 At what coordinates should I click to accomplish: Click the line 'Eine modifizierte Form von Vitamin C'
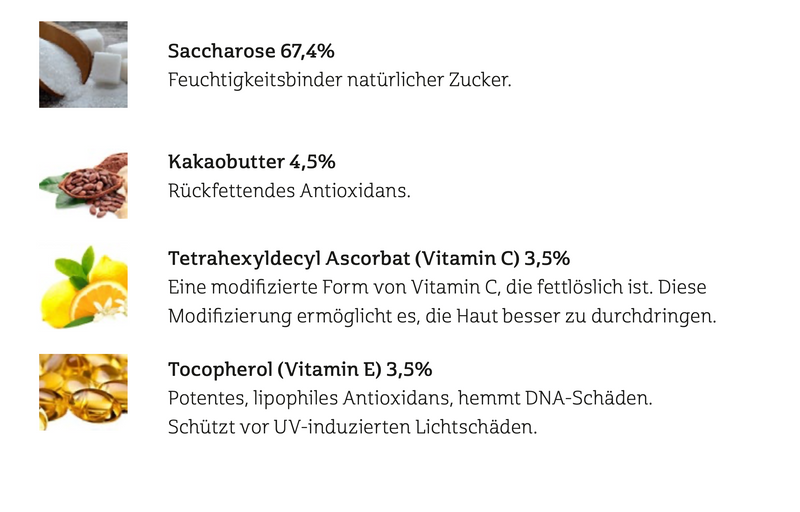point(437,287)
